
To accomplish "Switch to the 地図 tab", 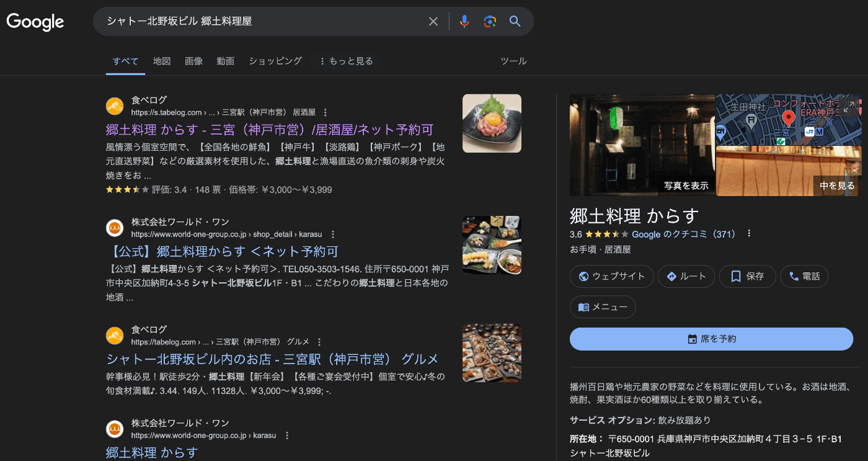I will click(x=162, y=61).
